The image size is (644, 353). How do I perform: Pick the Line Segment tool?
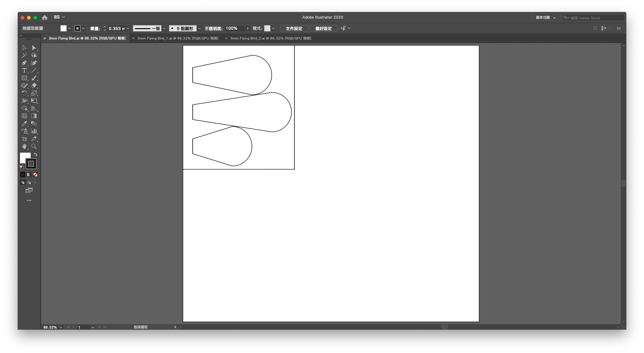34,71
